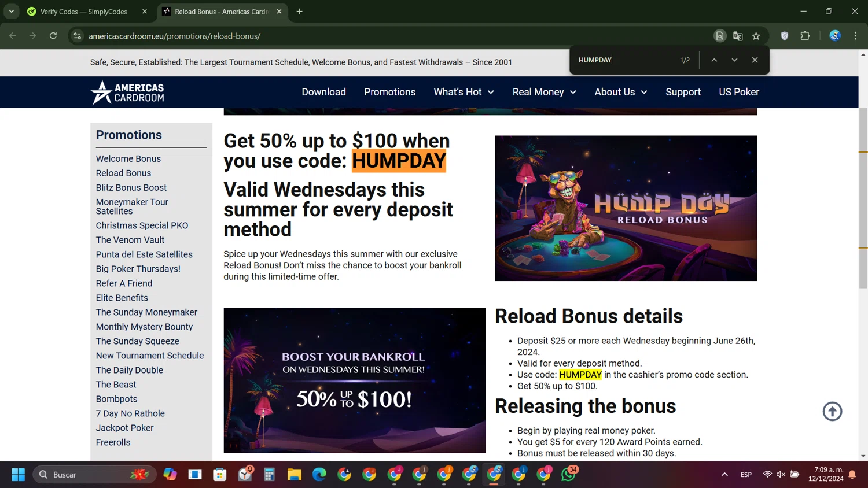Close the Verify Codes tab
Viewport: 868px width, 488px height.
pyautogui.click(x=145, y=12)
